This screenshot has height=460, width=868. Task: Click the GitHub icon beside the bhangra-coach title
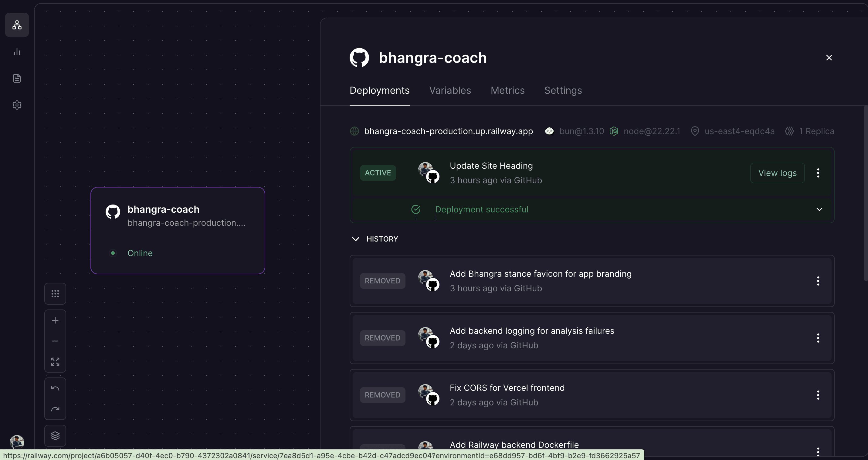point(359,58)
